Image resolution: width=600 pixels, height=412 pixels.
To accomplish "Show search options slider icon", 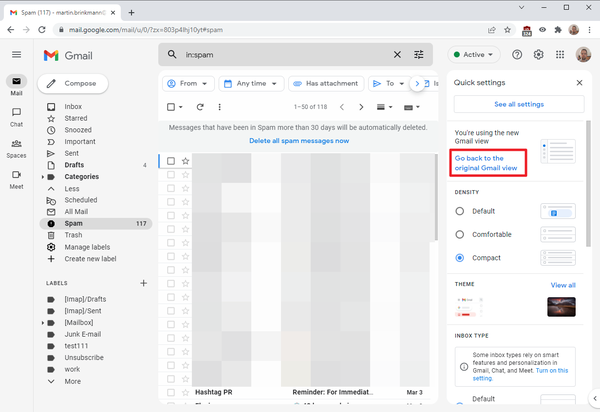I will coord(419,55).
